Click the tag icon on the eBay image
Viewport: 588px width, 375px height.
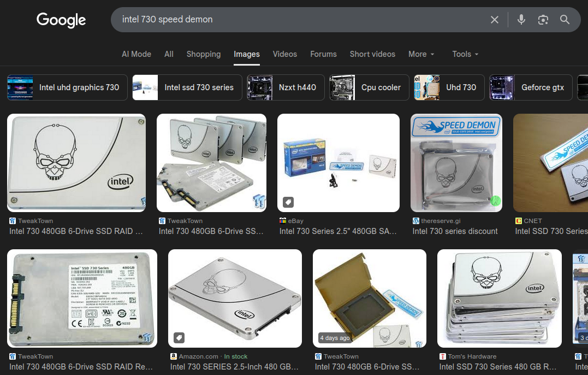[x=288, y=202]
